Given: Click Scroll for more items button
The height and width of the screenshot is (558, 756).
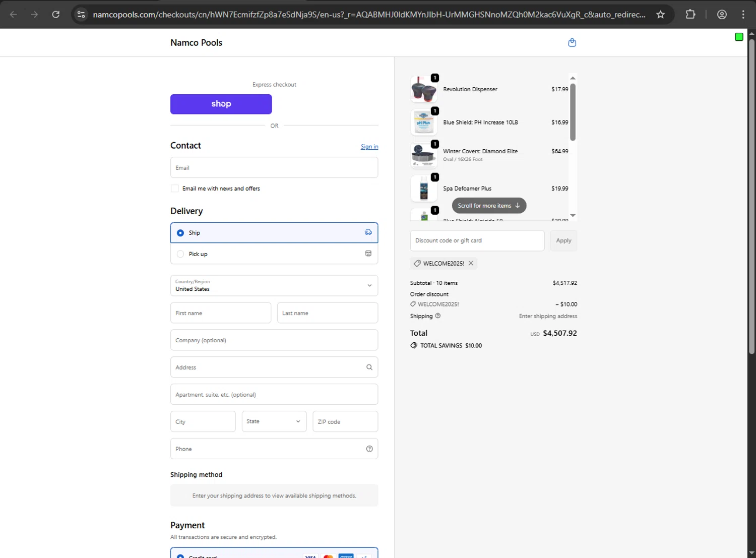Looking at the screenshot, I should (x=489, y=206).
